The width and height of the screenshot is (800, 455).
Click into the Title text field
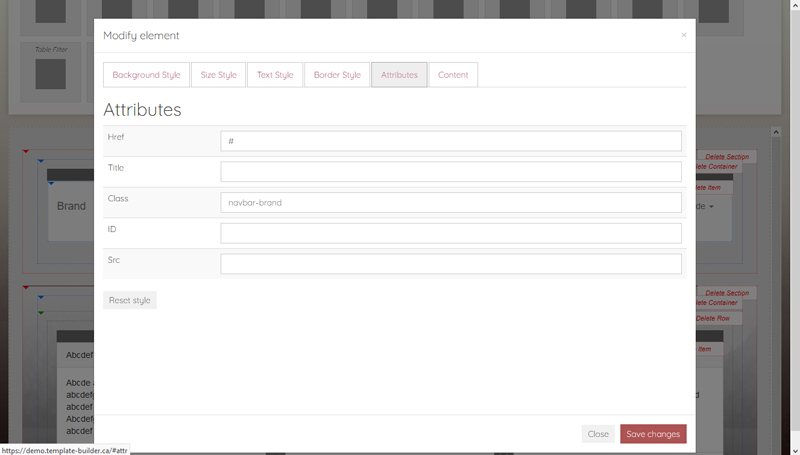(450, 172)
